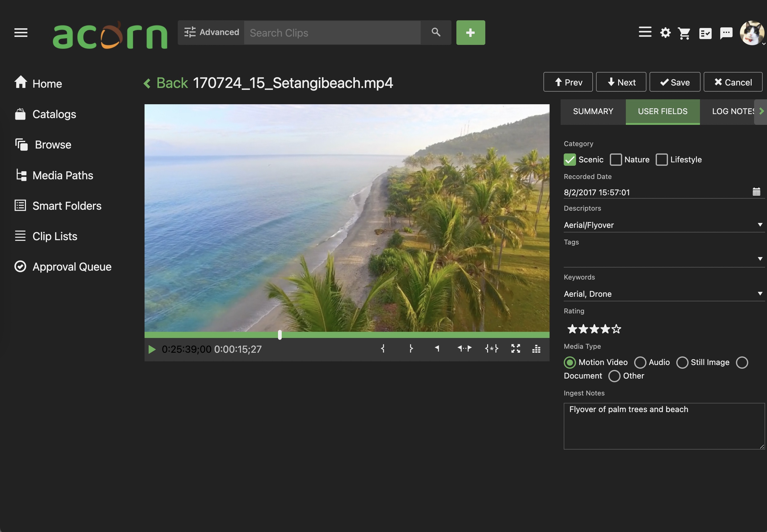
Task: Open the audio levels icon in player
Action: pos(537,349)
